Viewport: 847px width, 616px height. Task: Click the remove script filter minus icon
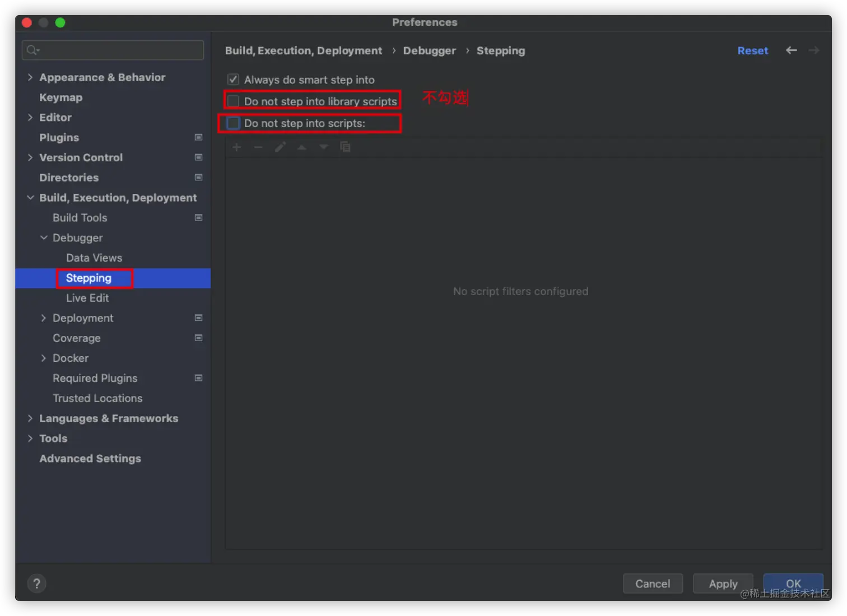click(258, 147)
